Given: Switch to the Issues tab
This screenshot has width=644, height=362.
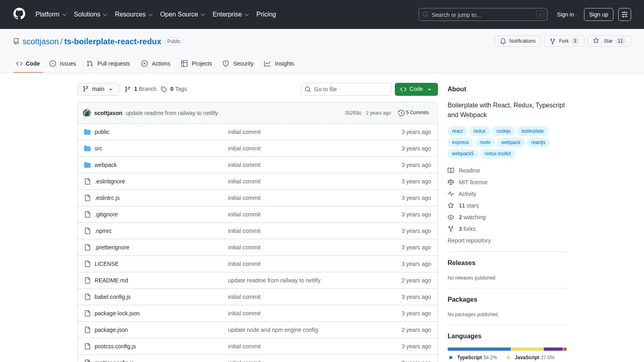Looking at the screenshot, I should tap(63, 64).
